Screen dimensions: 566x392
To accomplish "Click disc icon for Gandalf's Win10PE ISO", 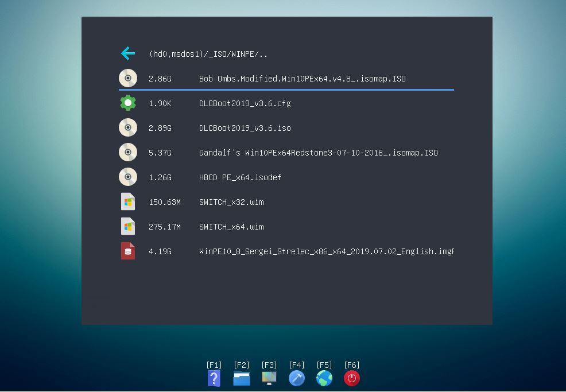I will click(128, 152).
